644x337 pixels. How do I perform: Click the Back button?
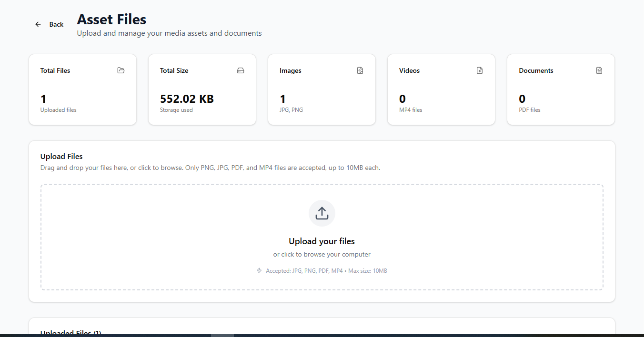click(52, 24)
